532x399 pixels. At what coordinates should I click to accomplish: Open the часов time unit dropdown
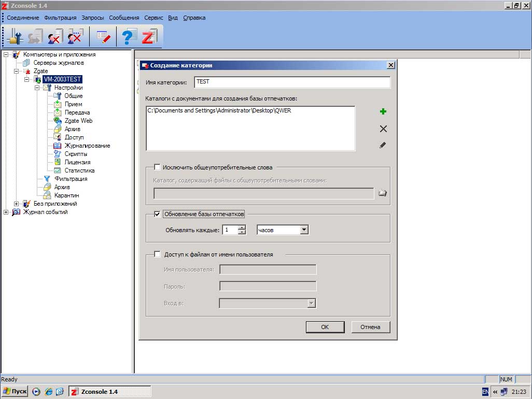point(304,230)
